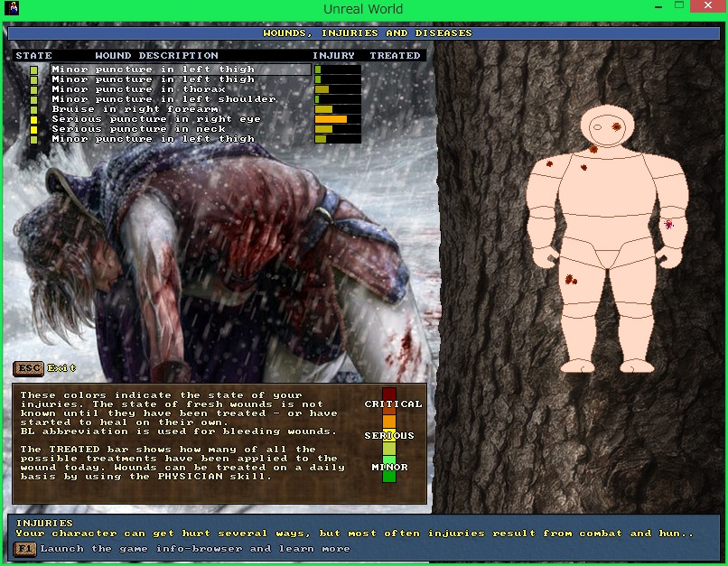Select the Minor puncture in left shoulder row
This screenshot has width=728, height=566.
click(x=163, y=98)
